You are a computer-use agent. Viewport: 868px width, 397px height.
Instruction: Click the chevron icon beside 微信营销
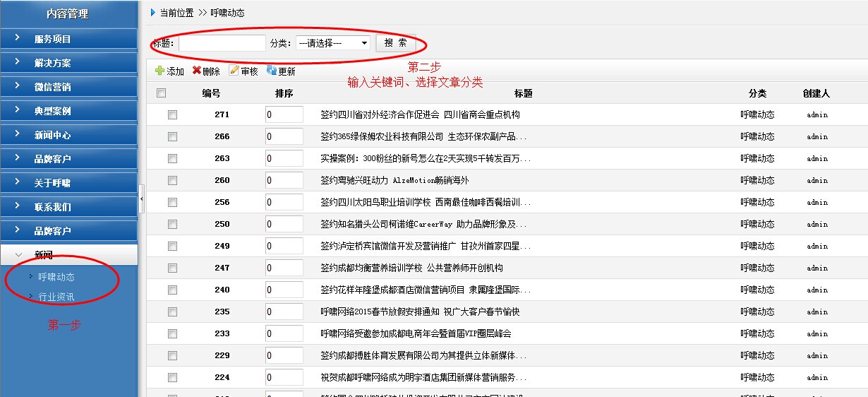click(18, 86)
